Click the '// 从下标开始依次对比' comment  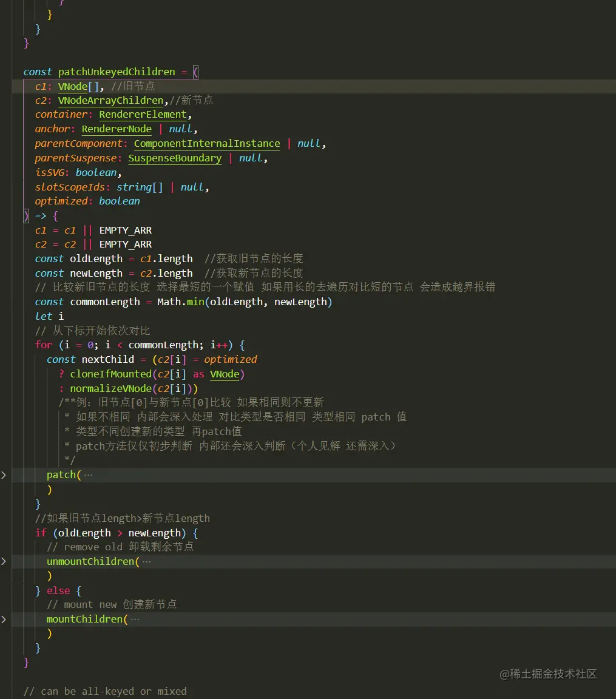tap(93, 331)
